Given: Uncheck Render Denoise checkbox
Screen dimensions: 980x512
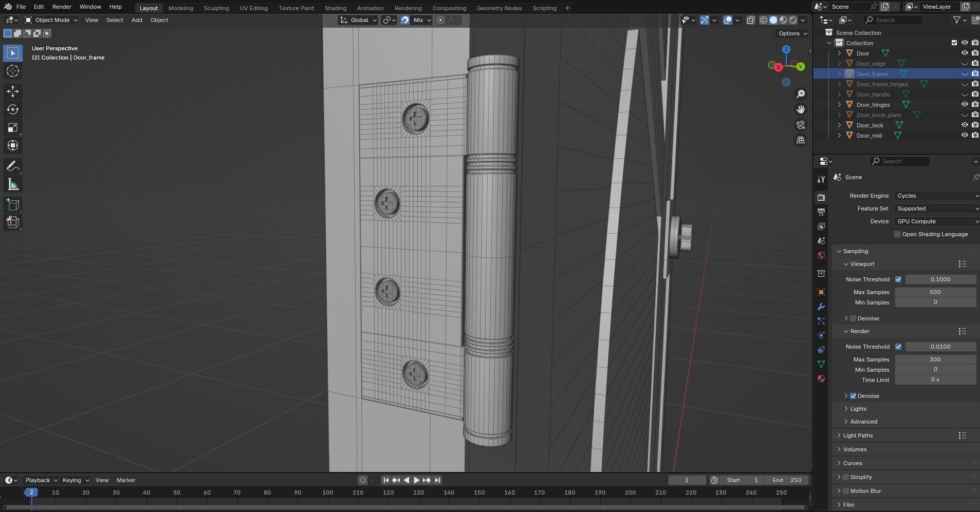Looking at the screenshot, I should (x=853, y=396).
